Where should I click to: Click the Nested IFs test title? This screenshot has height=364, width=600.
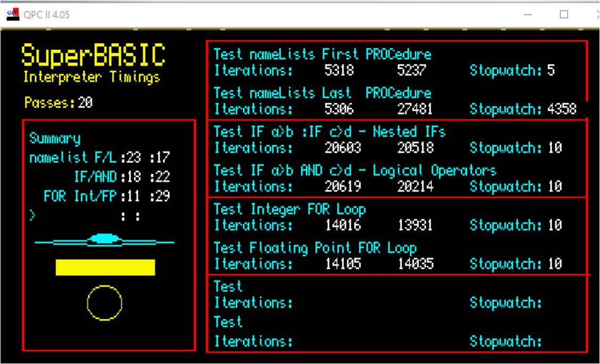pyautogui.click(x=330, y=132)
